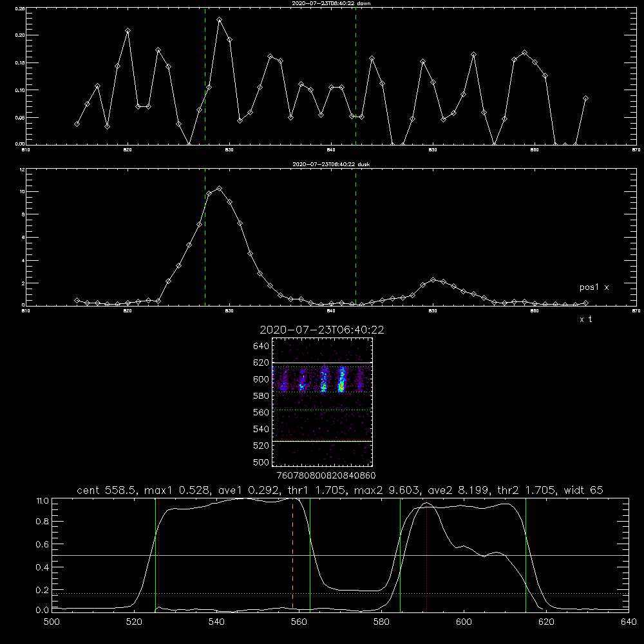Click the x-axis label 640 in bottom plot
This screenshot has width=644, height=644.
tap(629, 622)
